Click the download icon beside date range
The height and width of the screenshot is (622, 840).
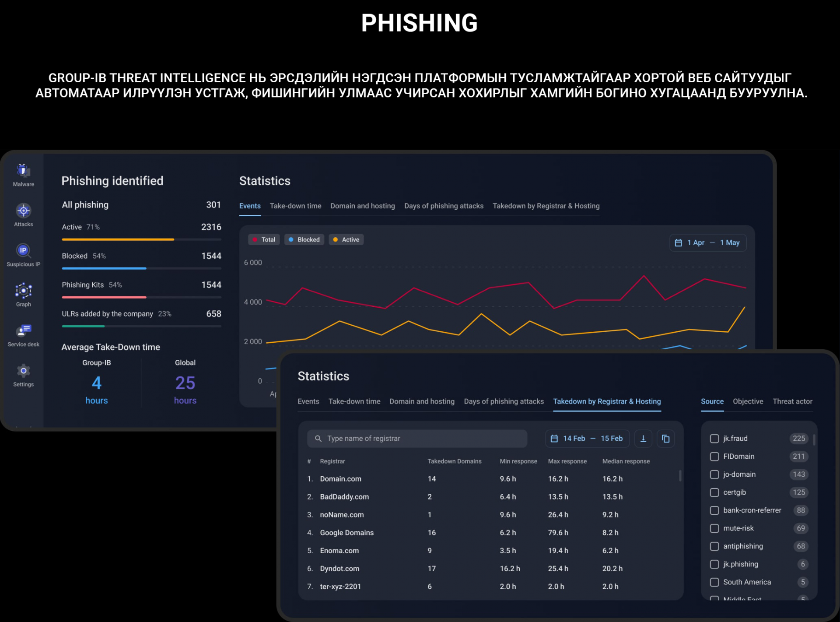tap(643, 439)
